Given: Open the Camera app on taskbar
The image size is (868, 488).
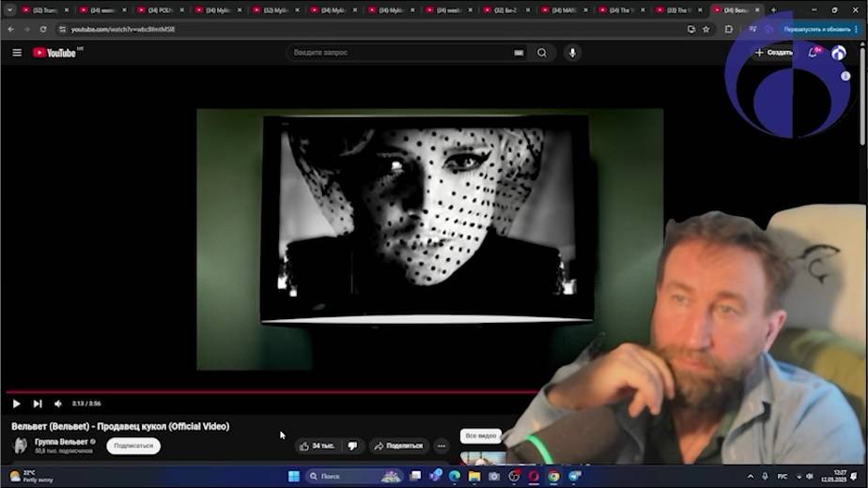Looking at the screenshot, I should (x=494, y=476).
